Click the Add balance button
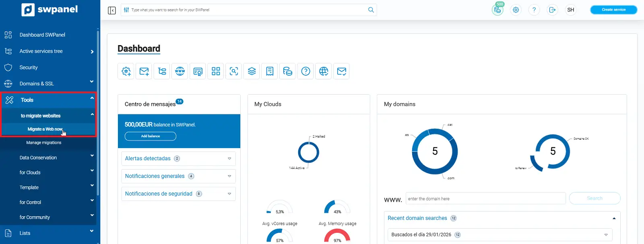This screenshot has height=244, width=644. (151, 136)
